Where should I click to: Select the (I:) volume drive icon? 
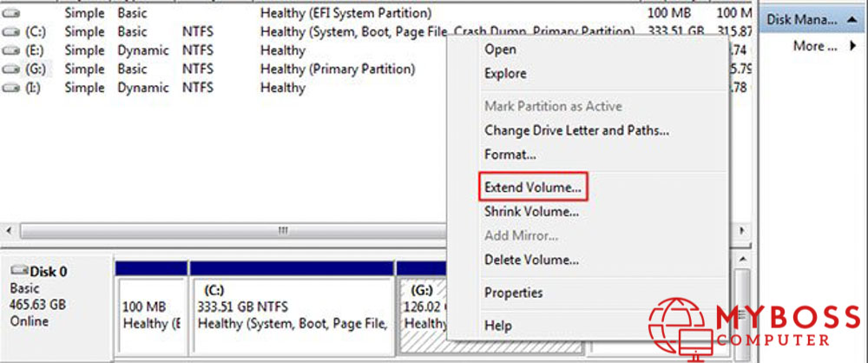(x=11, y=88)
